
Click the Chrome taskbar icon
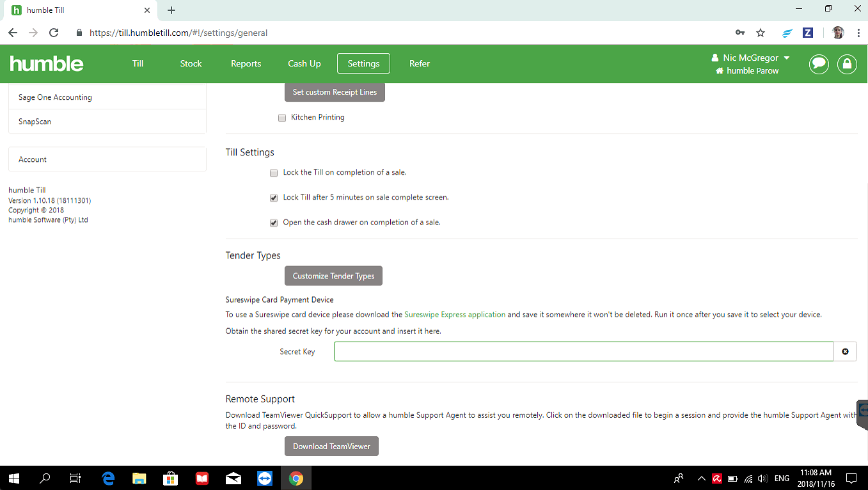(x=296, y=478)
